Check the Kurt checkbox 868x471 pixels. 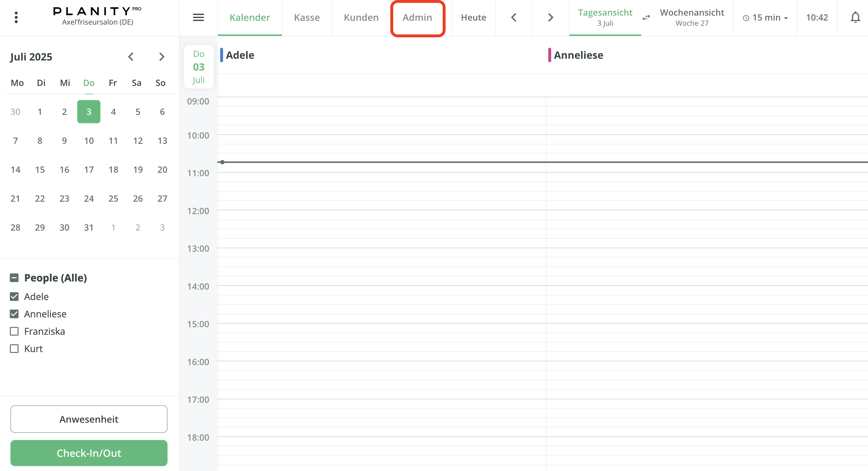(14, 348)
